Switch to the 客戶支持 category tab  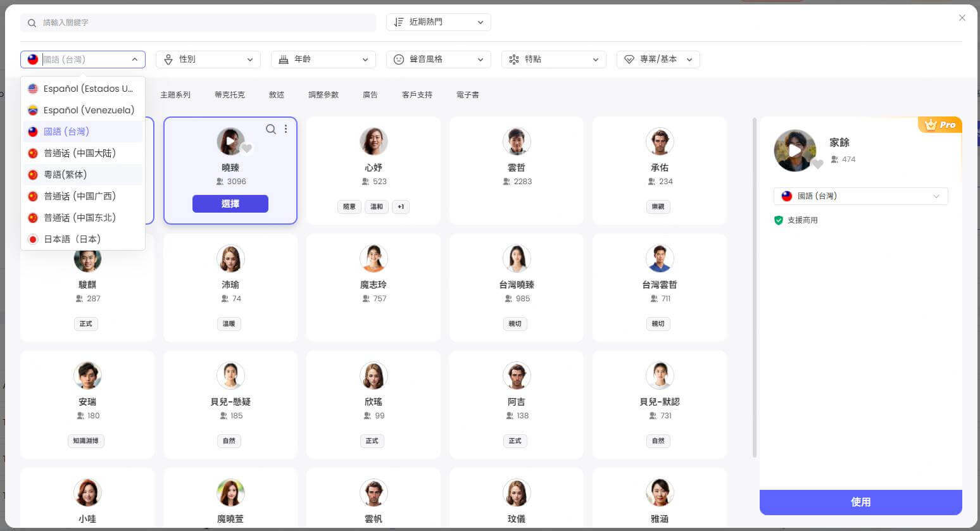tap(417, 95)
